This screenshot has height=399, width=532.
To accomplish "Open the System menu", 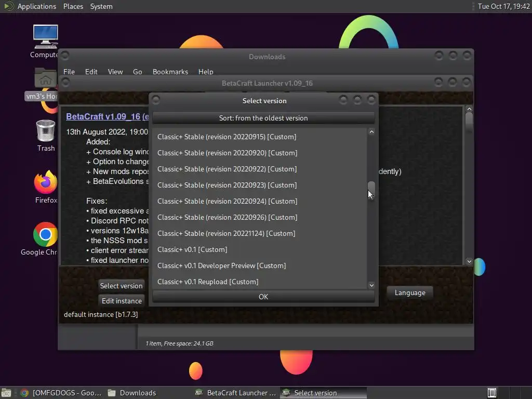I will tap(101, 6).
